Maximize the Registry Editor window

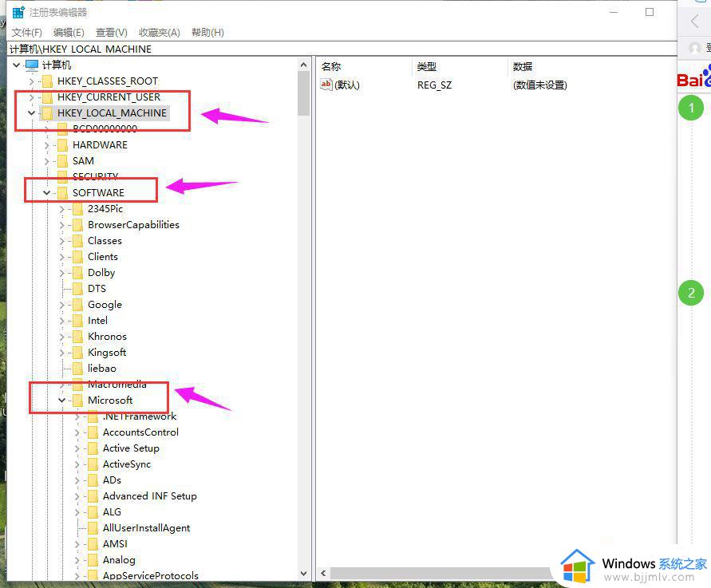[650, 12]
